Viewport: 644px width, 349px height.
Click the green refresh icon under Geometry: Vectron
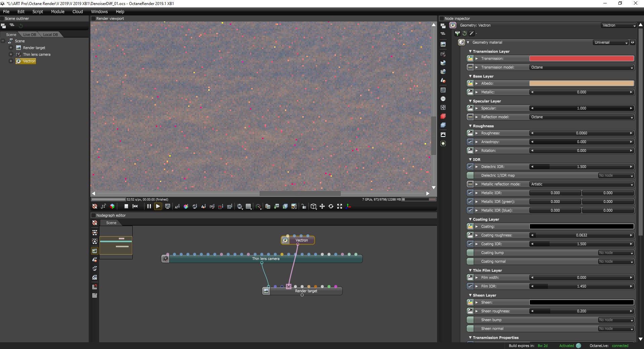[465, 33]
